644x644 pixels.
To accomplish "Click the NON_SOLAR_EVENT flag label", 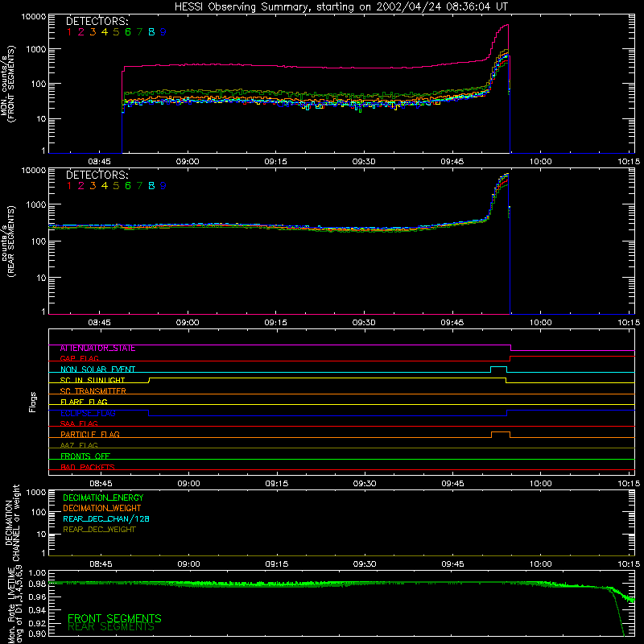I will [x=97, y=369].
